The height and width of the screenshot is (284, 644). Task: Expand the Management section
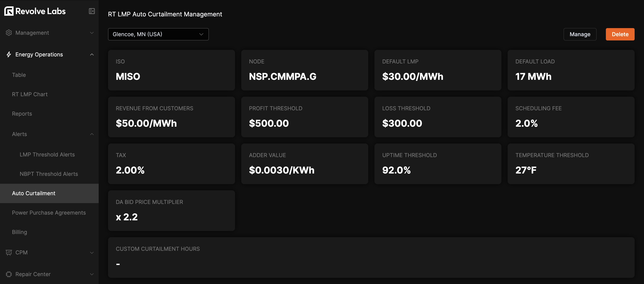92,33
